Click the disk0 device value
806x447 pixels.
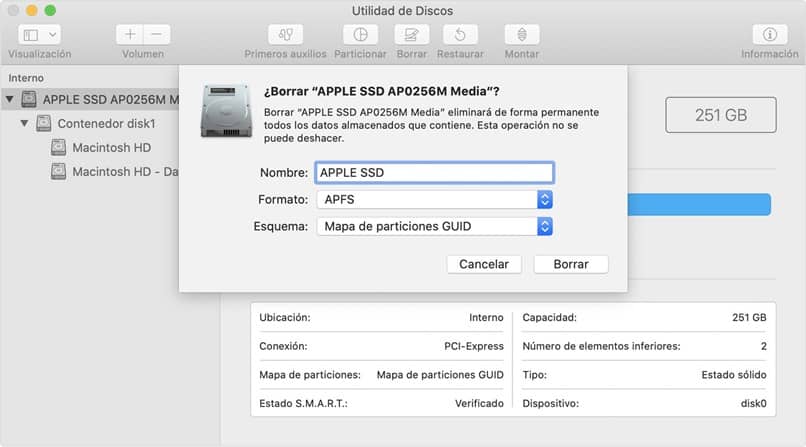click(x=754, y=403)
